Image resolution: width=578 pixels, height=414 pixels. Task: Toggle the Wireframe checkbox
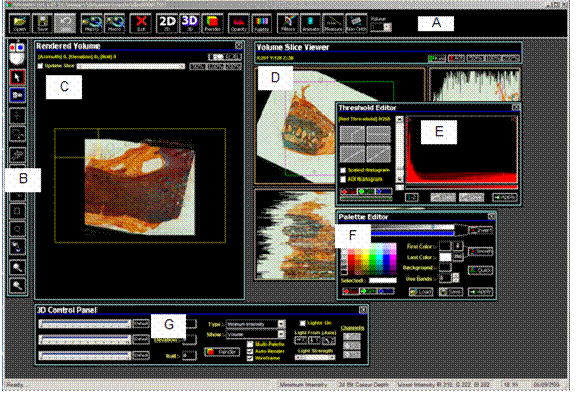point(250,358)
